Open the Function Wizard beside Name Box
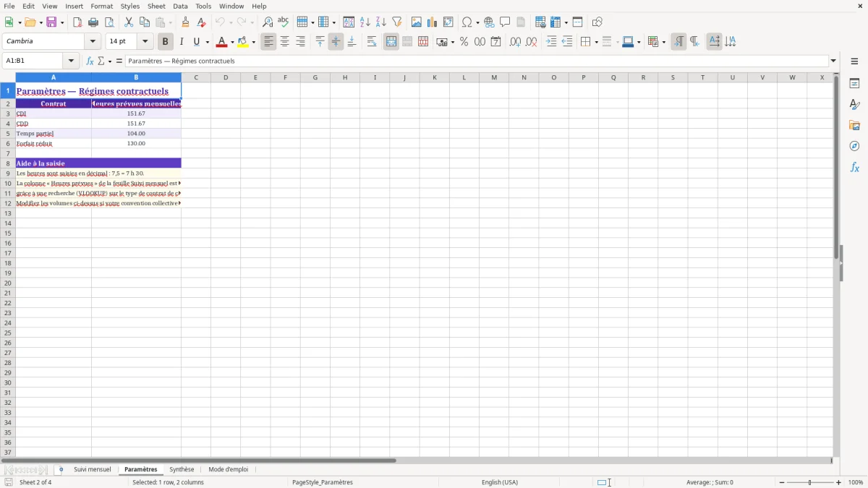The height and width of the screenshot is (488, 868). click(x=90, y=61)
